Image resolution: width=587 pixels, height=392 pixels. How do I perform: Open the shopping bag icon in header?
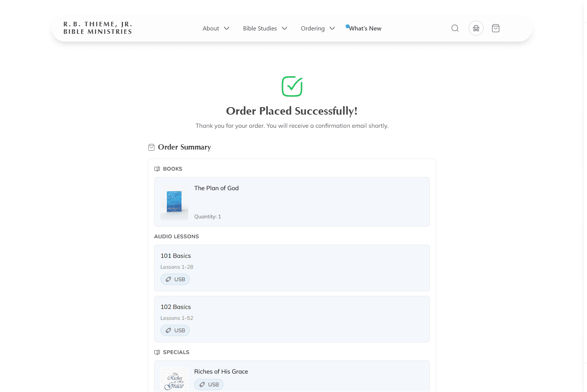[495, 28]
